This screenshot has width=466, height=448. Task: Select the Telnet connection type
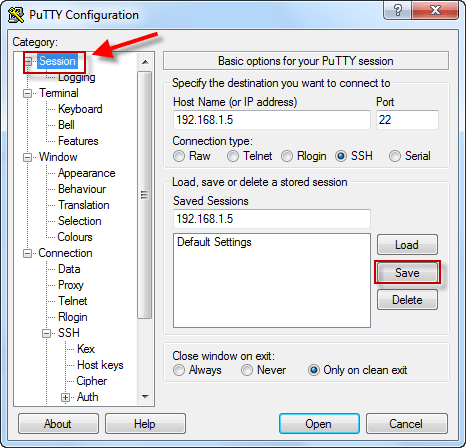(233, 156)
